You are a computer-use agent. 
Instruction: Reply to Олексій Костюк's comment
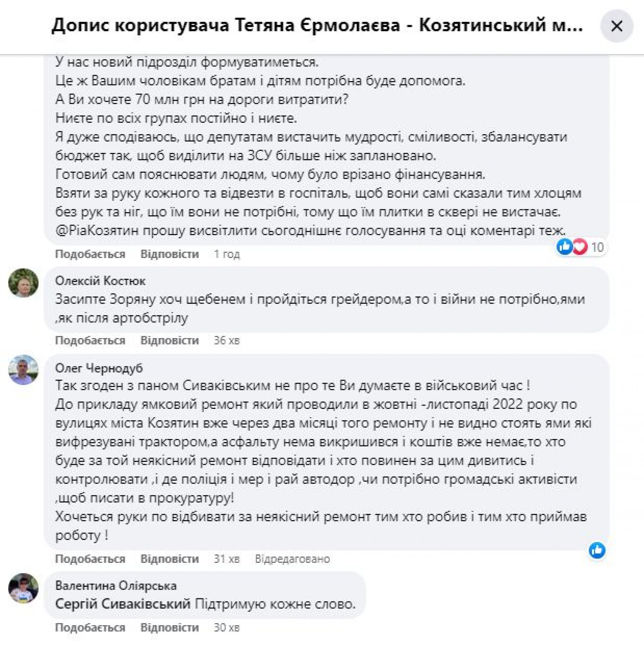[169, 340]
